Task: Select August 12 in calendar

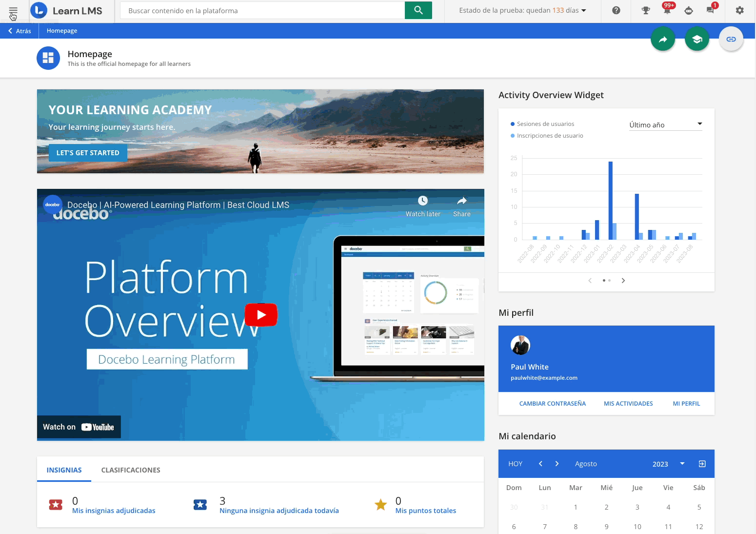Action: [699, 527]
